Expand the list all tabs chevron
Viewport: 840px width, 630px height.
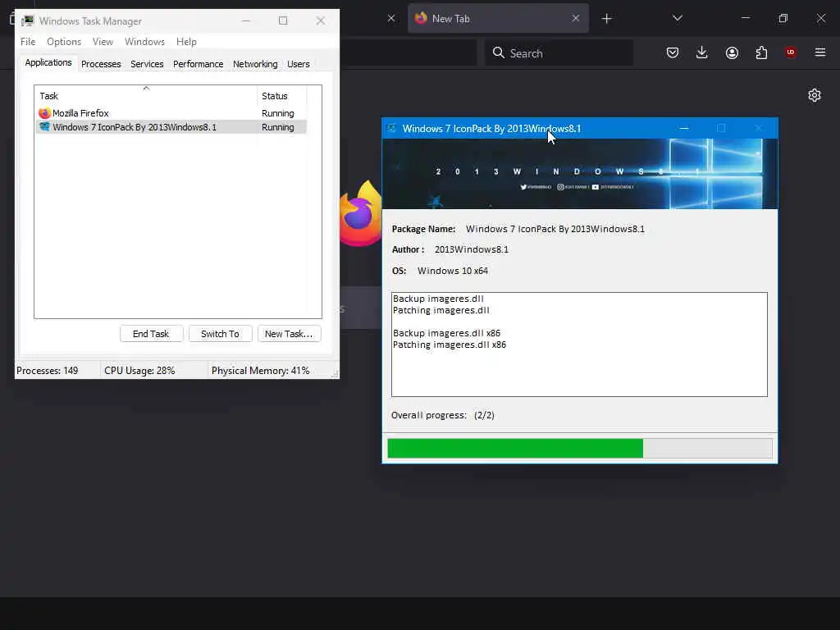(x=677, y=18)
